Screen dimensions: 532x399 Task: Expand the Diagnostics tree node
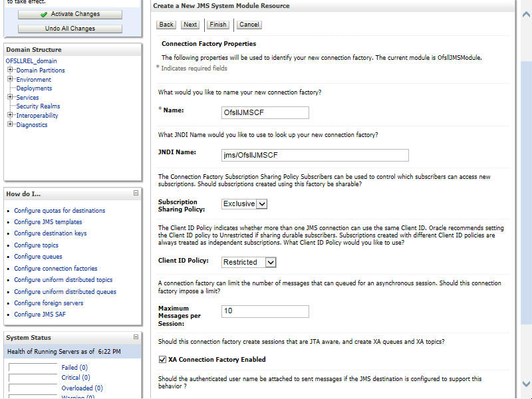[11, 124]
